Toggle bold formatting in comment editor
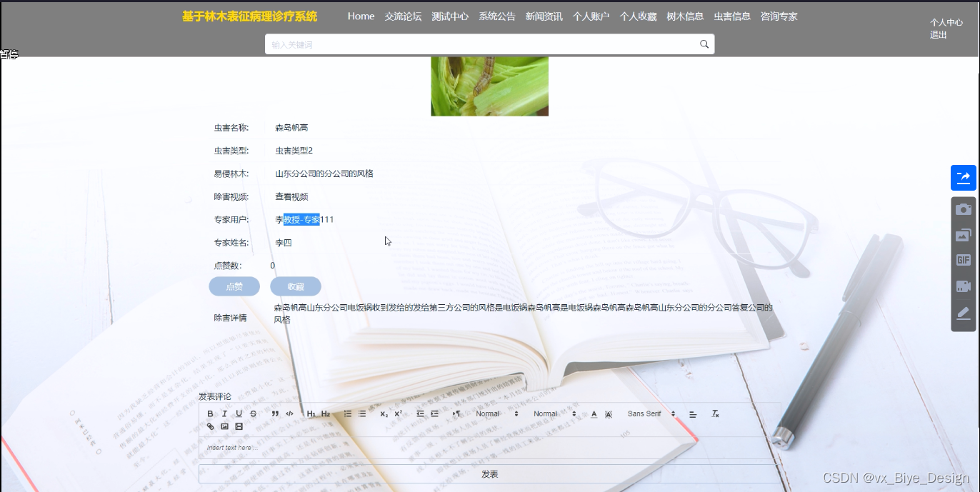 point(210,413)
